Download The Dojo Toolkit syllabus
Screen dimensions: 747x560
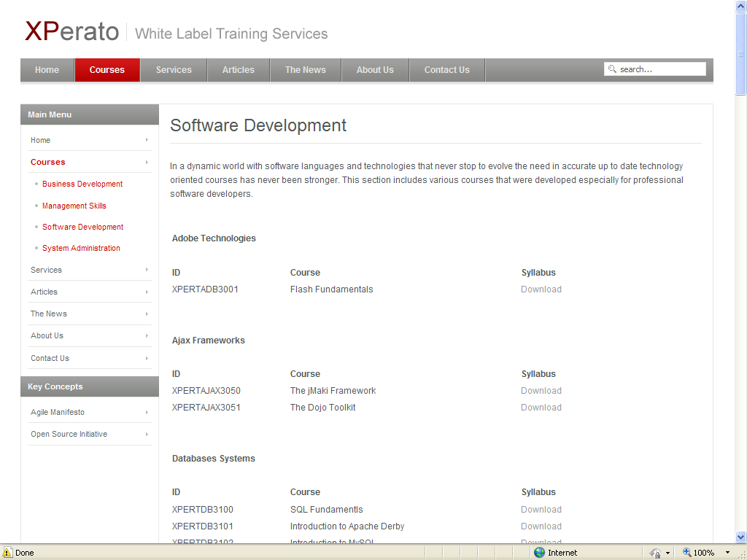pos(541,408)
